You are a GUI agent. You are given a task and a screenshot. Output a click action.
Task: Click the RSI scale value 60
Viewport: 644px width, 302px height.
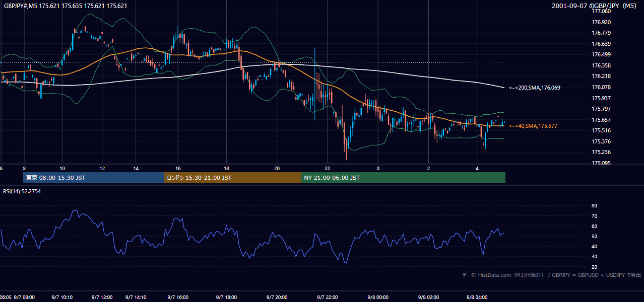click(595, 226)
